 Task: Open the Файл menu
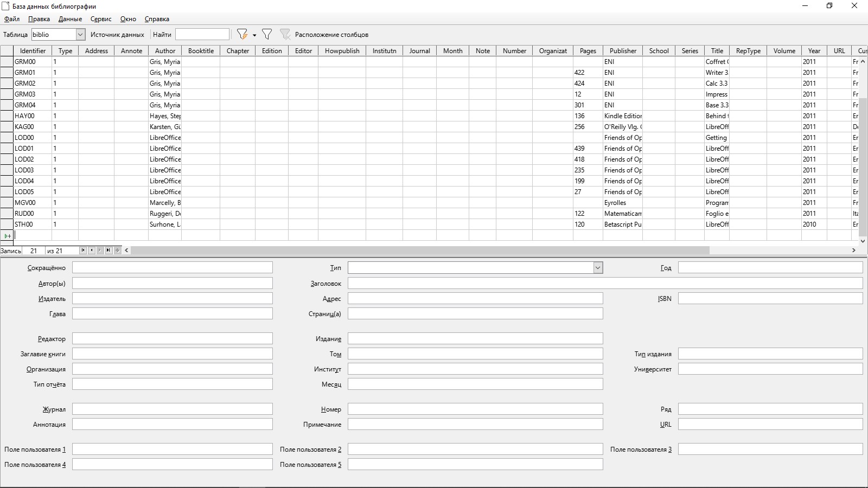click(12, 19)
